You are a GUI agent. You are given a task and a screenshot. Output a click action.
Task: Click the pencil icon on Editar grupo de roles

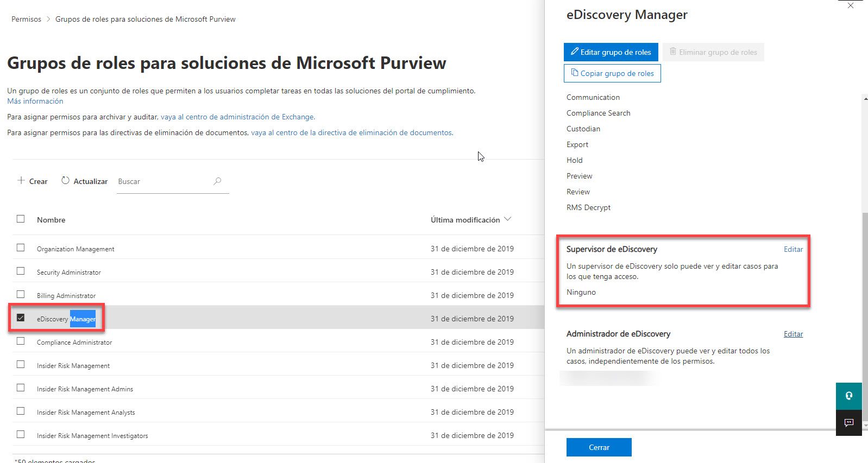point(574,52)
